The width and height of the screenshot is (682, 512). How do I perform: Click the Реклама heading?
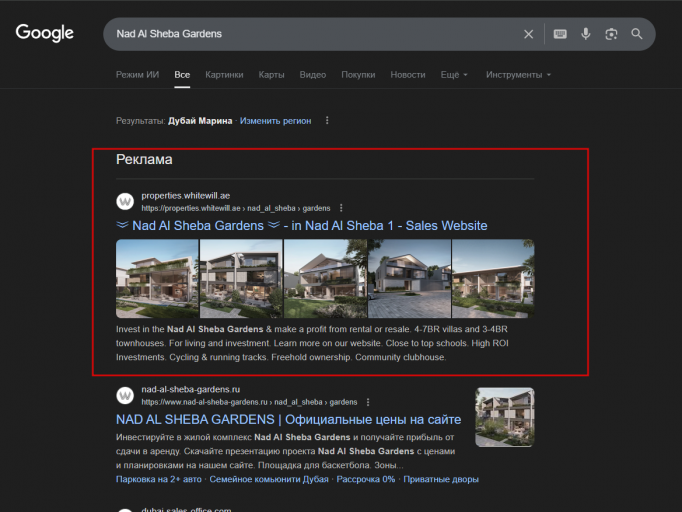click(144, 160)
